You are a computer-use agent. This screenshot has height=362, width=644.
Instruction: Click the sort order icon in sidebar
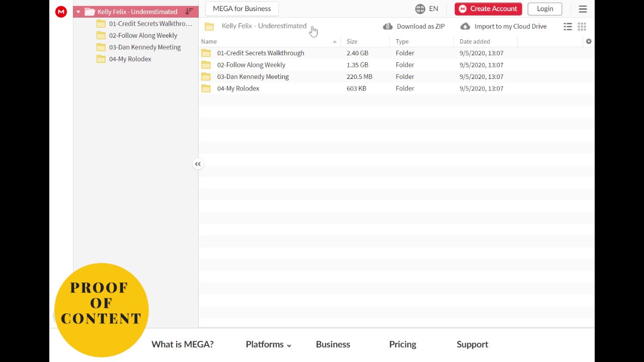click(189, 12)
